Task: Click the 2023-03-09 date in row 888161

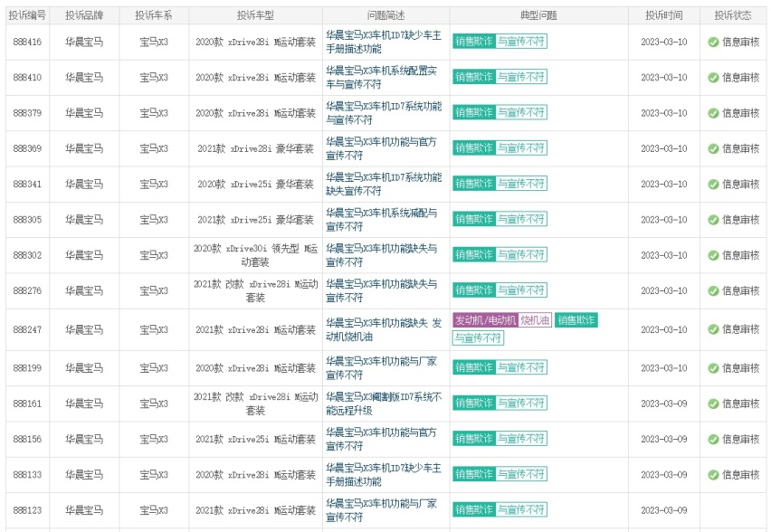Action: (664, 404)
